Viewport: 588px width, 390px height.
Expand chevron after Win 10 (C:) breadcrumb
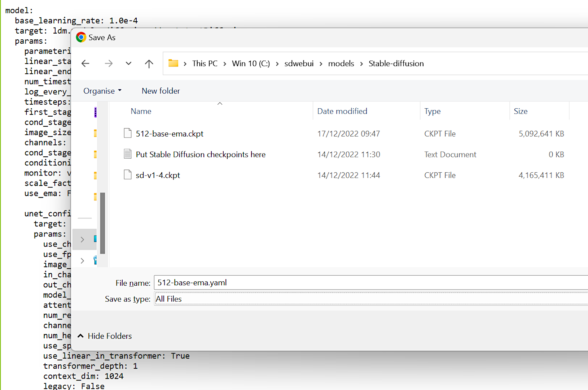pyautogui.click(x=277, y=64)
